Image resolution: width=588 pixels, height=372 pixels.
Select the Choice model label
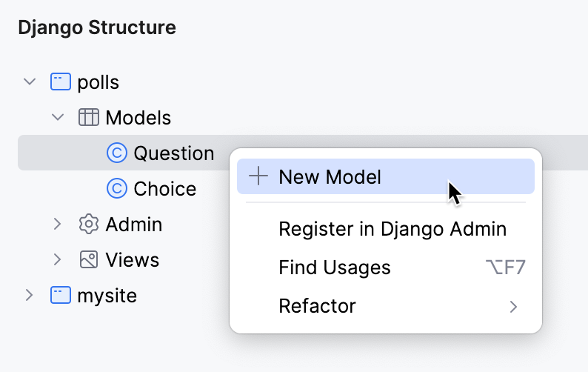point(164,188)
